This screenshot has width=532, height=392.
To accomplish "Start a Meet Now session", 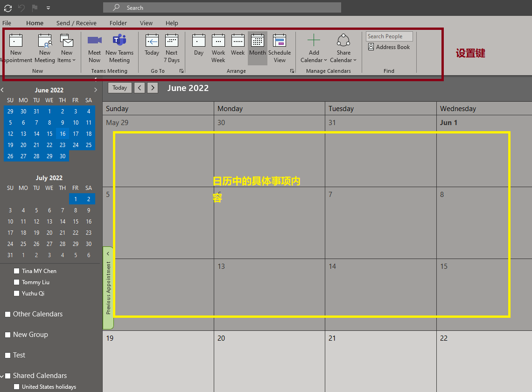I will tap(94, 49).
